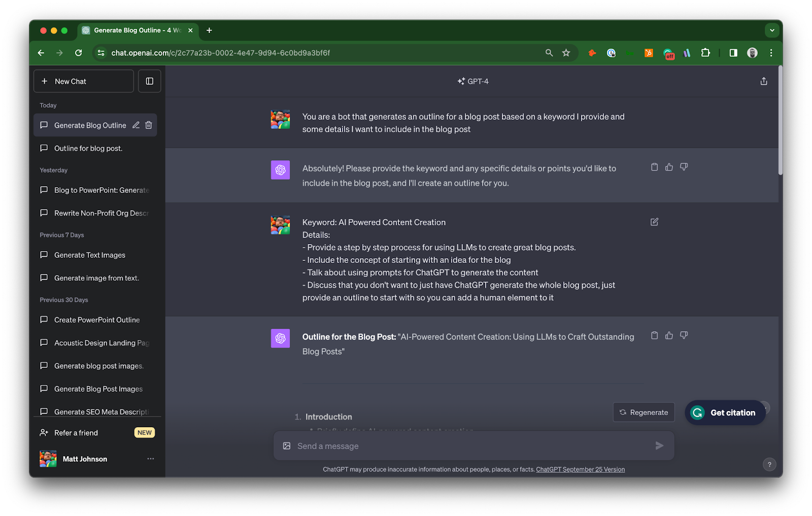Open Chrome's three-dot menu
812x516 pixels.
771,53
